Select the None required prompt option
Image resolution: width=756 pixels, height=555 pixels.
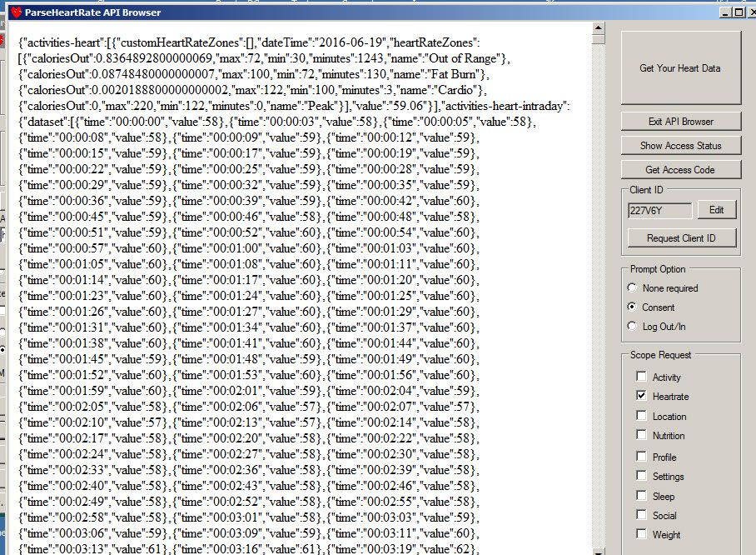632,287
